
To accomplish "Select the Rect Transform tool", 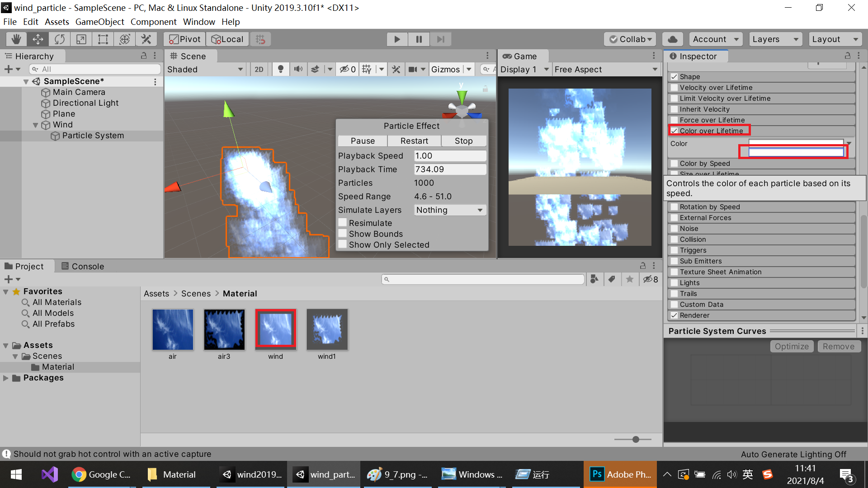I will [103, 39].
